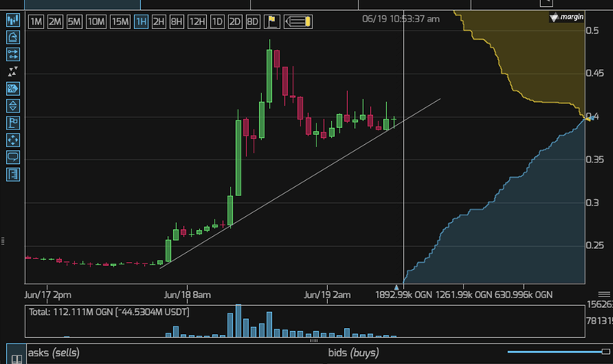This screenshot has width=613, height=364.
Task: Click the three-line menu icon right of depth axis
Action: pos(604,294)
